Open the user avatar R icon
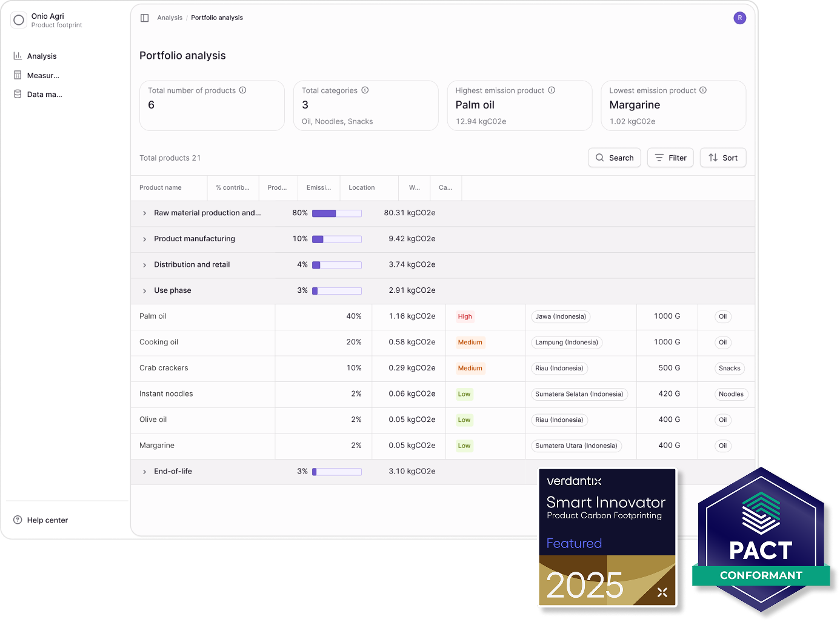 pos(739,18)
